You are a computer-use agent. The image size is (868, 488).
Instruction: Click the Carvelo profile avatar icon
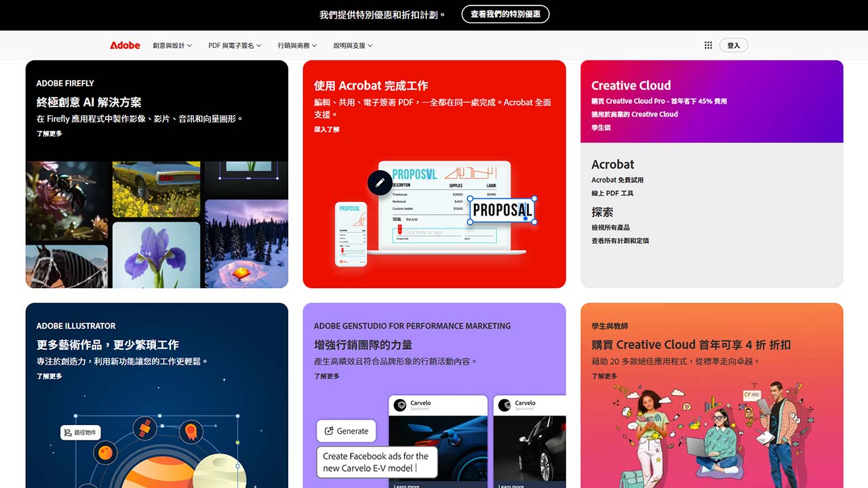click(400, 405)
